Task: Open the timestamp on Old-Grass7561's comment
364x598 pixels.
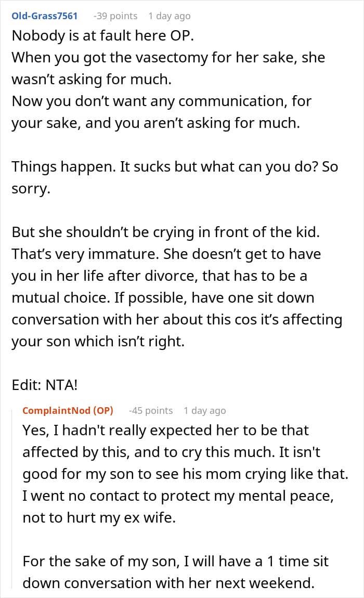Action: [169, 16]
